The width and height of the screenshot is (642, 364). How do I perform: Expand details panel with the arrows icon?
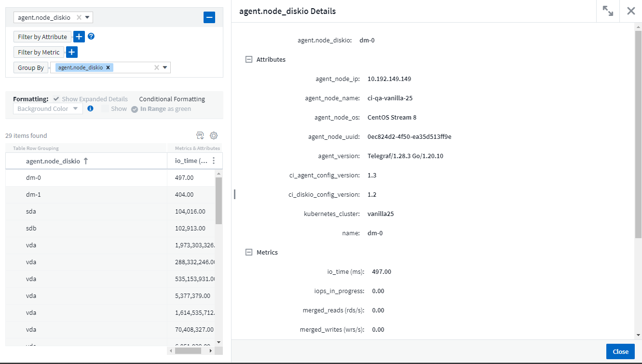(608, 11)
